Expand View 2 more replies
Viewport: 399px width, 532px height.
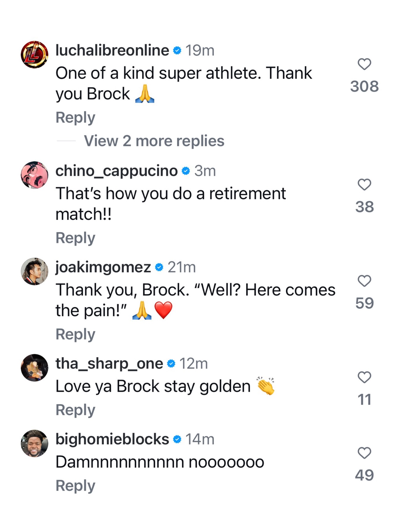pyautogui.click(x=154, y=141)
